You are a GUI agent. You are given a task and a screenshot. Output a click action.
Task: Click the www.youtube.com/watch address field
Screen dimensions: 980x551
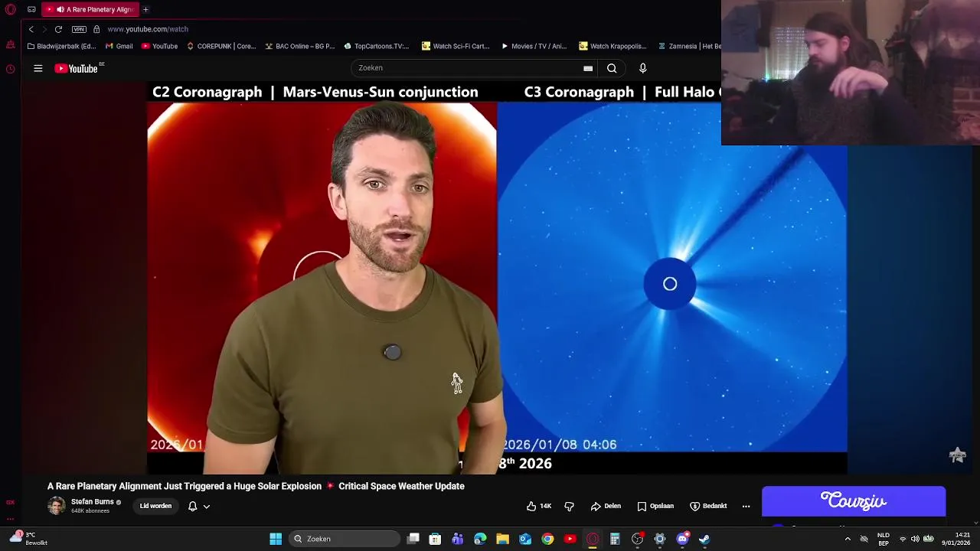click(148, 29)
